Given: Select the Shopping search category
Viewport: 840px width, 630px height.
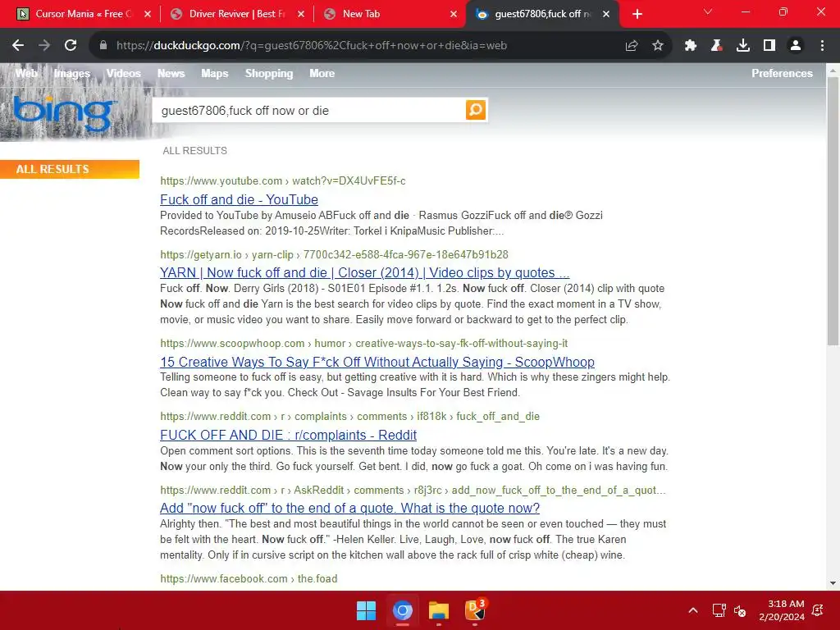Looking at the screenshot, I should click(269, 73).
